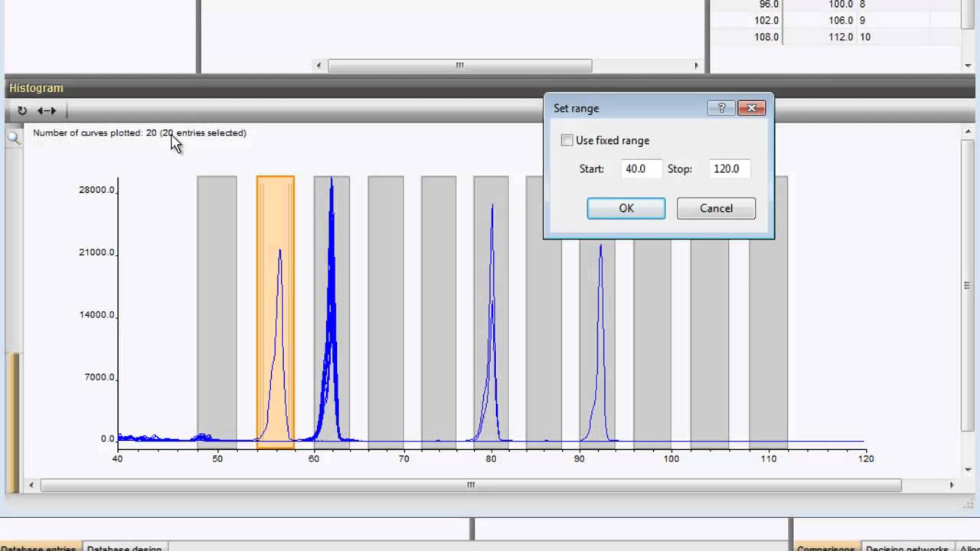Image resolution: width=980 pixels, height=551 pixels.
Task: Click table cell 108.0
Action: point(766,37)
